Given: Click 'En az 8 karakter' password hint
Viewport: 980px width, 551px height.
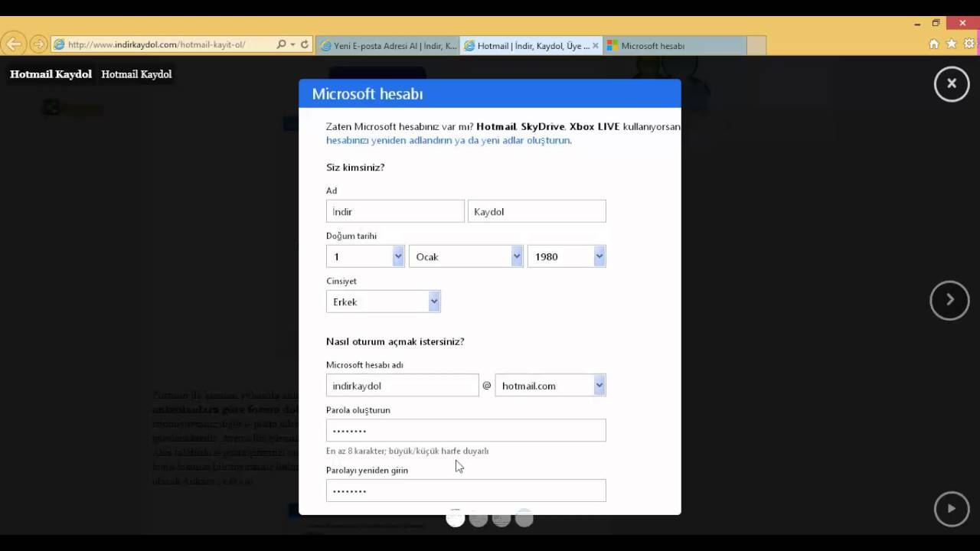Looking at the screenshot, I should (x=407, y=452).
